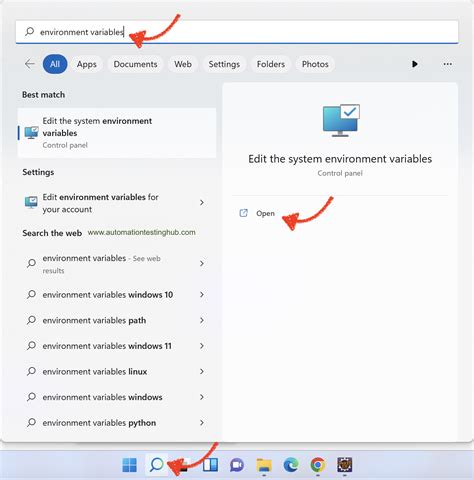Launch Microsoft Edge from taskbar
Image resolution: width=474 pixels, height=480 pixels.
pyautogui.click(x=291, y=465)
